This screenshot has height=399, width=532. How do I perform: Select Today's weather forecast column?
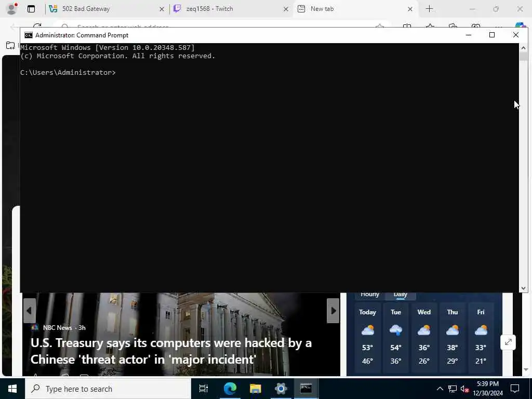coord(367,338)
